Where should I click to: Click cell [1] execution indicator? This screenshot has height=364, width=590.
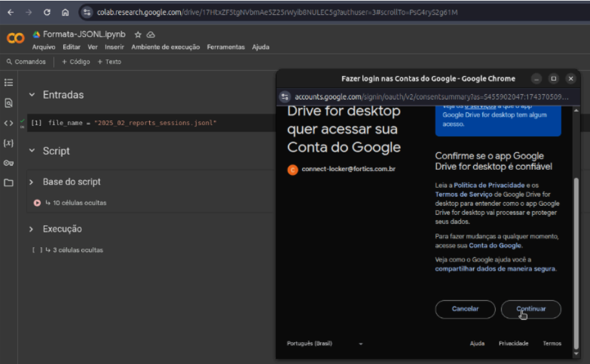(36, 123)
